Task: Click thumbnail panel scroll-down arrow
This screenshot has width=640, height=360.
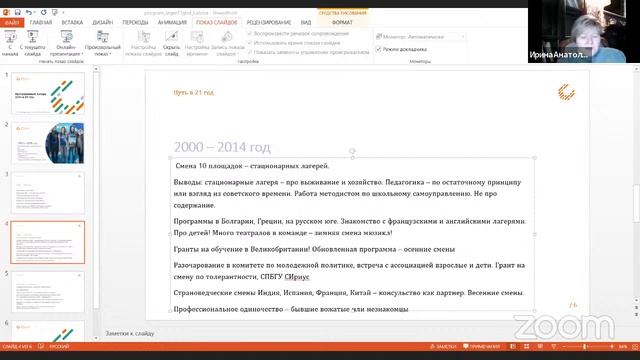Action: (96, 338)
